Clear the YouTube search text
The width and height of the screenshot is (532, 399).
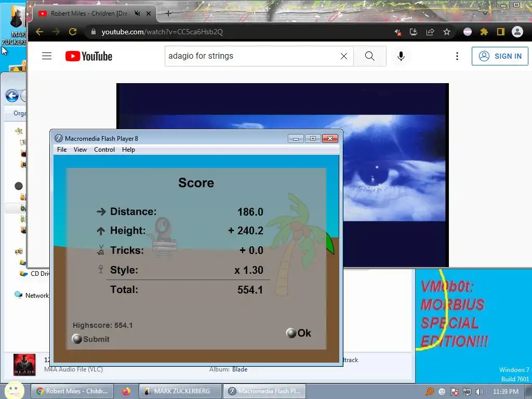pyautogui.click(x=344, y=56)
